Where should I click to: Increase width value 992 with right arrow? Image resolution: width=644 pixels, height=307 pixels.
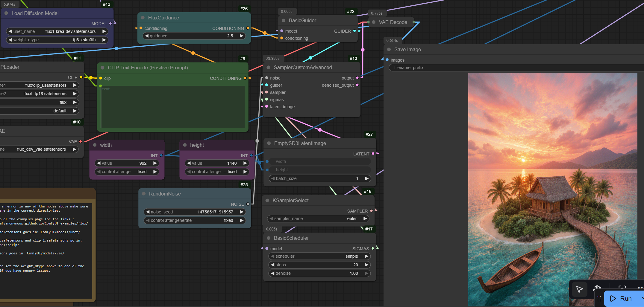[x=155, y=163]
